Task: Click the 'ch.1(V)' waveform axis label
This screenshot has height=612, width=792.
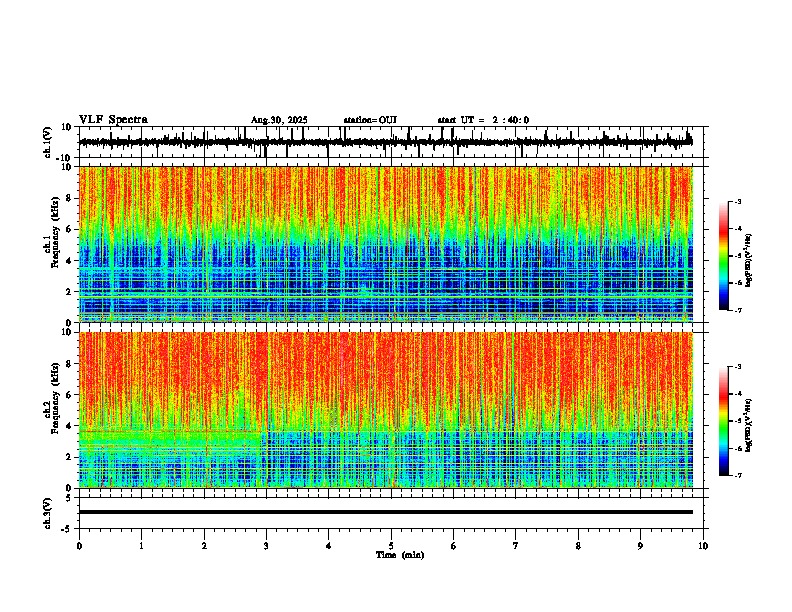Action: tap(48, 142)
